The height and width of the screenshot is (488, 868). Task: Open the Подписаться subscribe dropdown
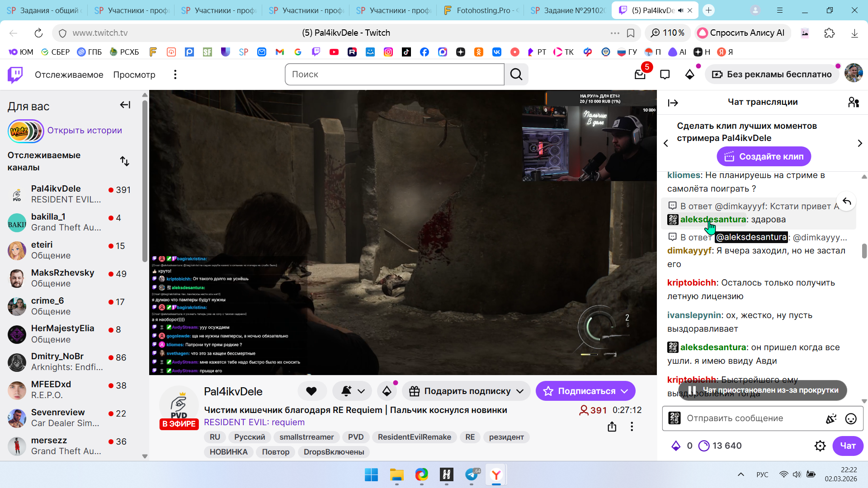(x=625, y=391)
